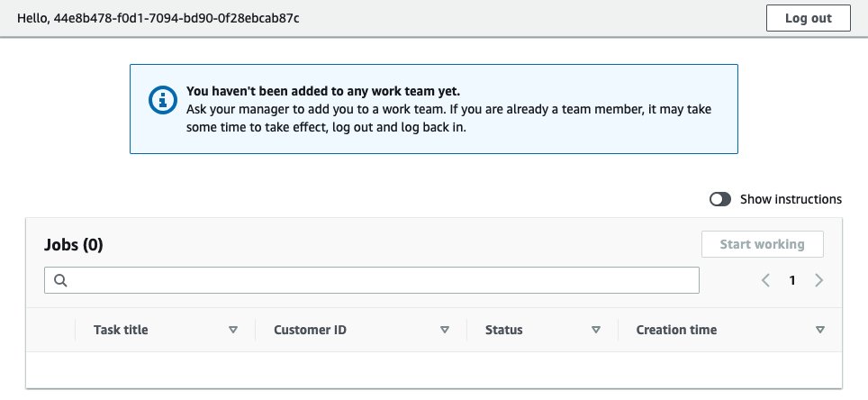Viewport: 868px width, 400px height.
Task: Click the Log out button
Action: click(x=809, y=18)
